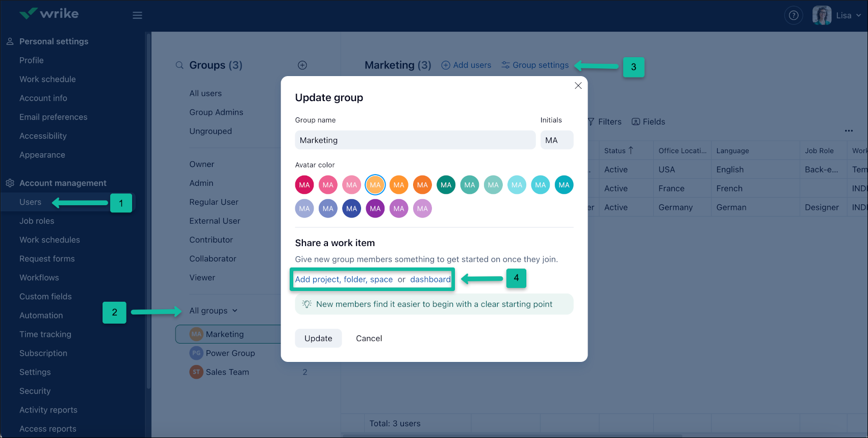Open the three-dot more options menu
Image resolution: width=868 pixels, height=438 pixels.
coord(849,131)
